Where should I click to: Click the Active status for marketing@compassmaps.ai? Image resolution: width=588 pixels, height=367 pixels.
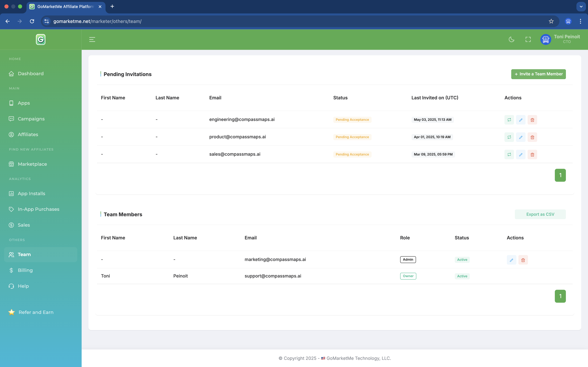pyautogui.click(x=462, y=260)
